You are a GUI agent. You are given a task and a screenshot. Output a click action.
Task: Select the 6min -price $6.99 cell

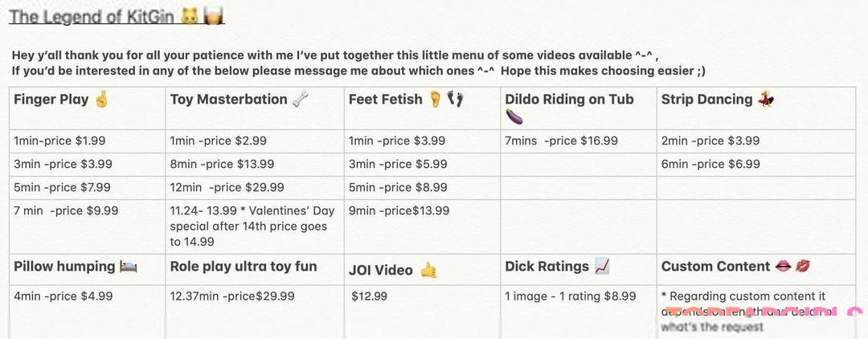pos(710,164)
